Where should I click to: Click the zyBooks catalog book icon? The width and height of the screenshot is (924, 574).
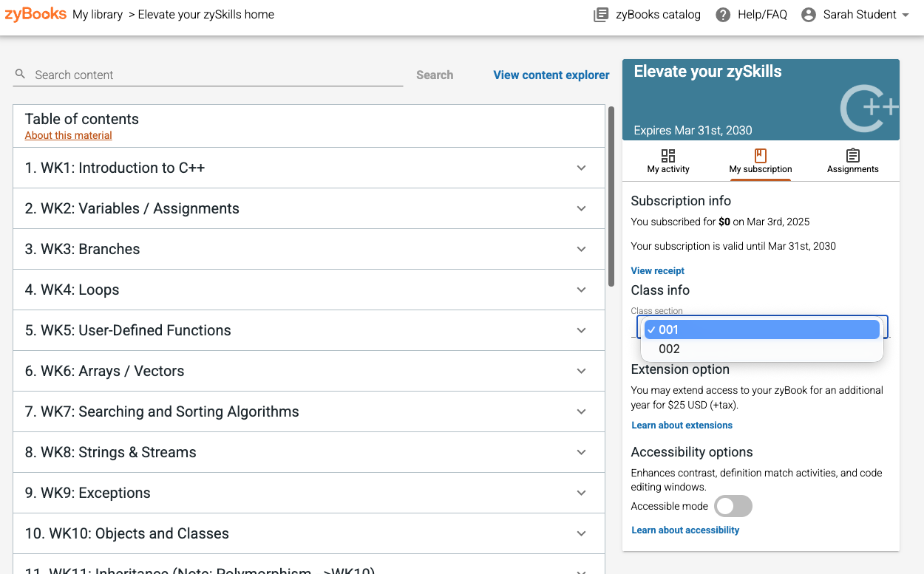click(601, 15)
